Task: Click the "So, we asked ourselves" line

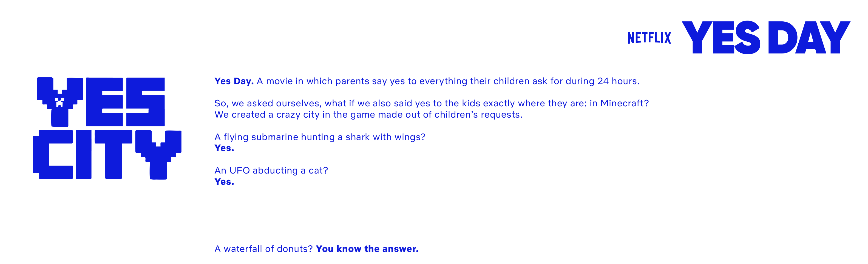Action: click(431, 103)
